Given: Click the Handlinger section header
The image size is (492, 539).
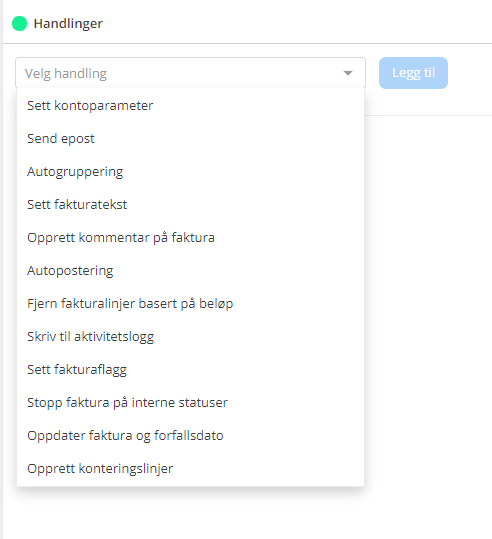Looking at the screenshot, I should [68, 23].
